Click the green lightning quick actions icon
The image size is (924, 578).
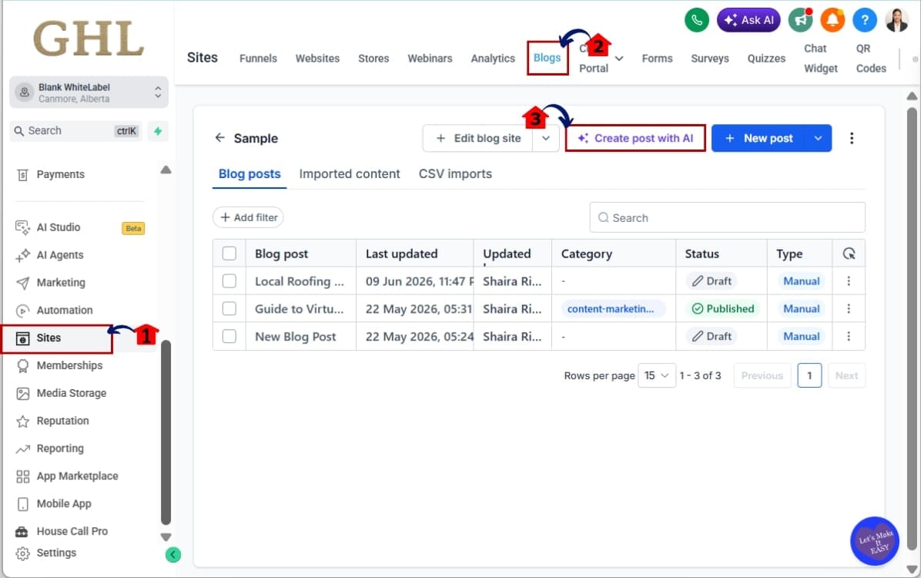tap(157, 131)
